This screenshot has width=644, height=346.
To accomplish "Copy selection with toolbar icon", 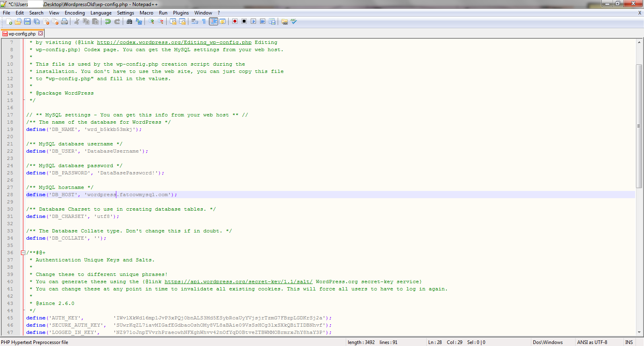I will click(86, 21).
